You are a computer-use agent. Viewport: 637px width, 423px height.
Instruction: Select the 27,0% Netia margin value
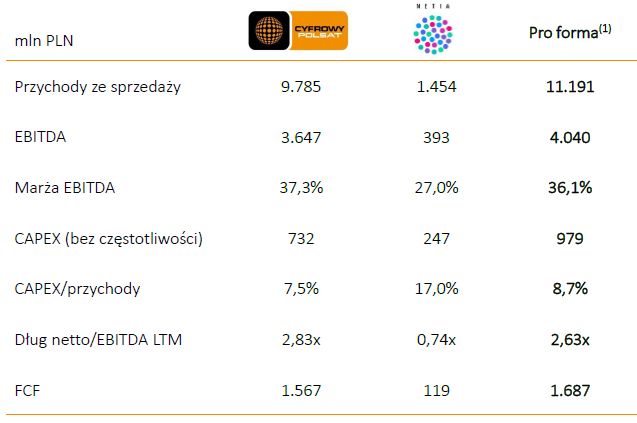click(436, 188)
